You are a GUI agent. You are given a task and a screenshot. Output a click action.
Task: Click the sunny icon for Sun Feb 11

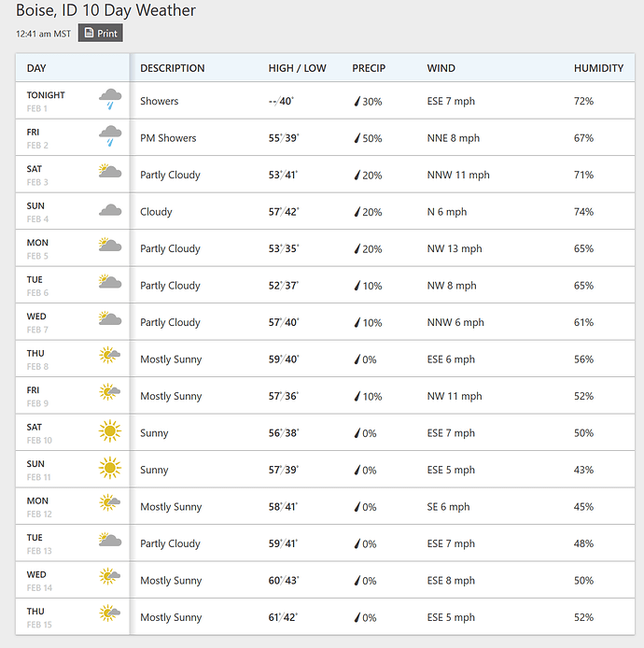(110, 469)
